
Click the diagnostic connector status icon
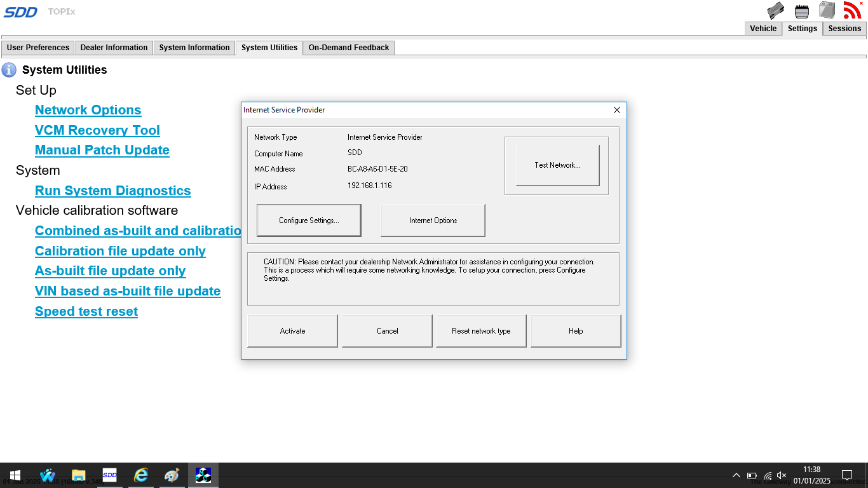pos(802,11)
